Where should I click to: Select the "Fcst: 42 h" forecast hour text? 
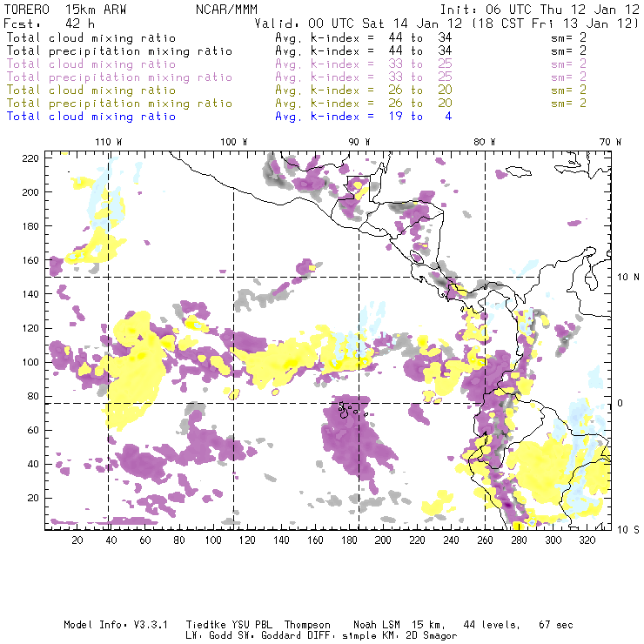(49, 23)
